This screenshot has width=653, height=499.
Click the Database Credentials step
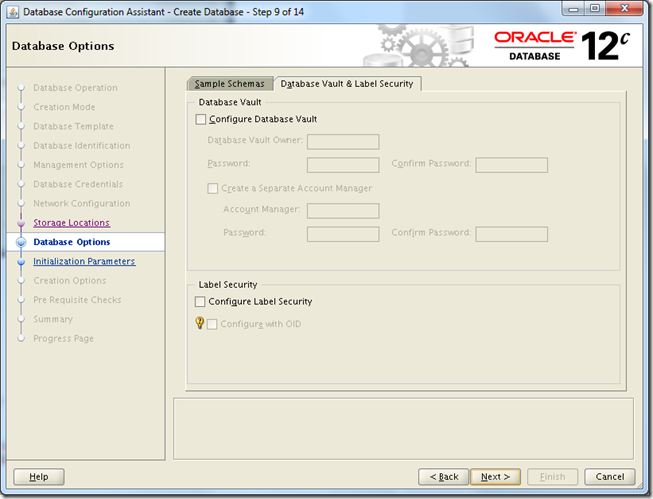coord(78,184)
